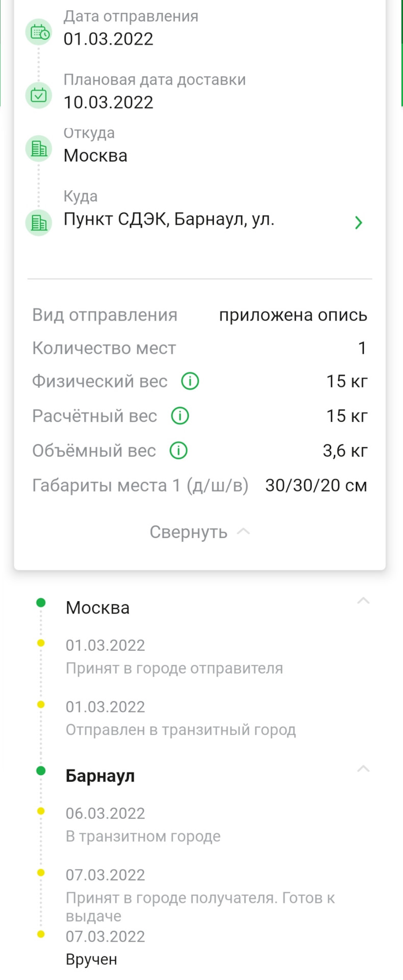Click the departure date calendar-clock icon
This screenshot has width=403, height=980.
click(39, 32)
